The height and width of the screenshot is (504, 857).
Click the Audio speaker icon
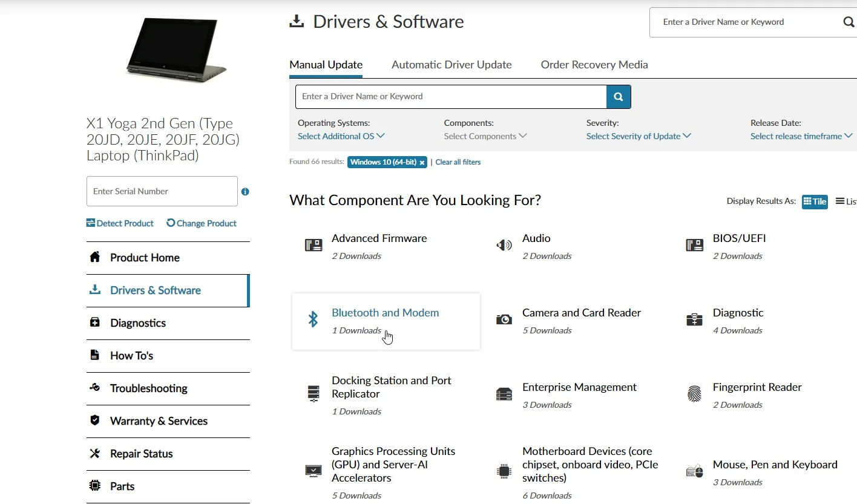504,245
